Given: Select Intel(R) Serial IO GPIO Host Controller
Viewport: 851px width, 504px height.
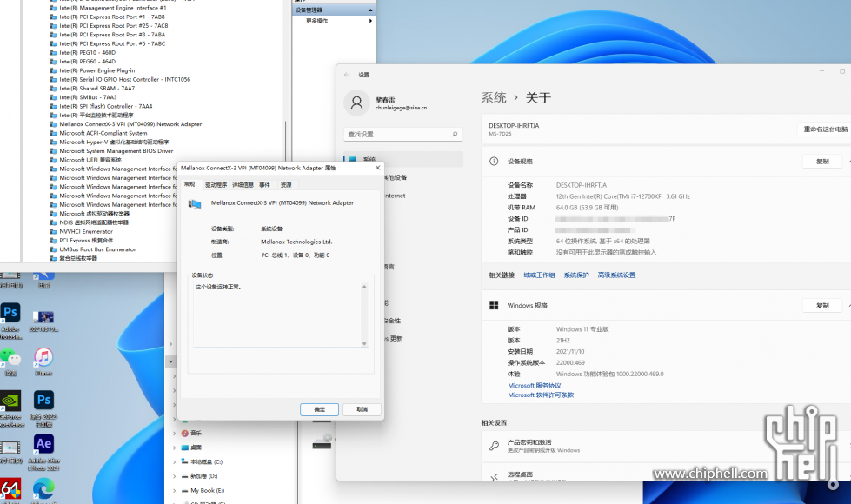Looking at the screenshot, I should pos(125,79).
